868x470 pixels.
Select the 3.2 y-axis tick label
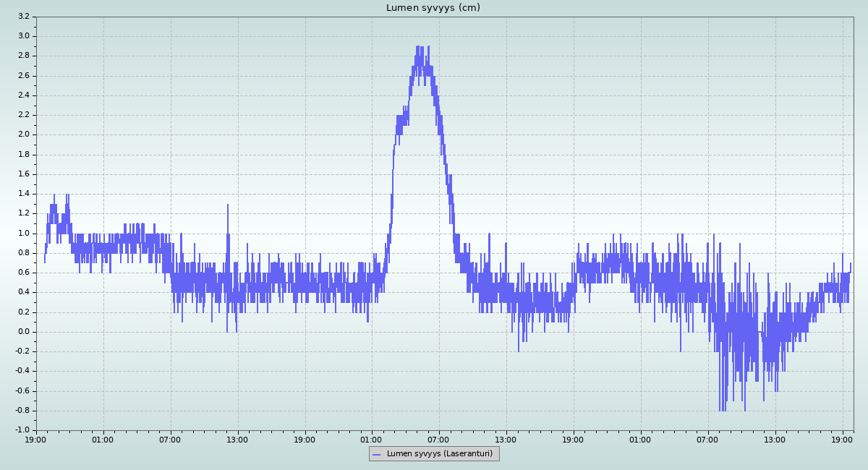(x=23, y=16)
